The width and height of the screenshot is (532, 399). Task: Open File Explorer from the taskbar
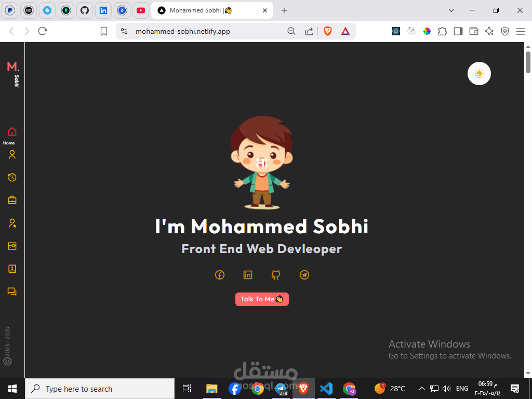pos(212,389)
